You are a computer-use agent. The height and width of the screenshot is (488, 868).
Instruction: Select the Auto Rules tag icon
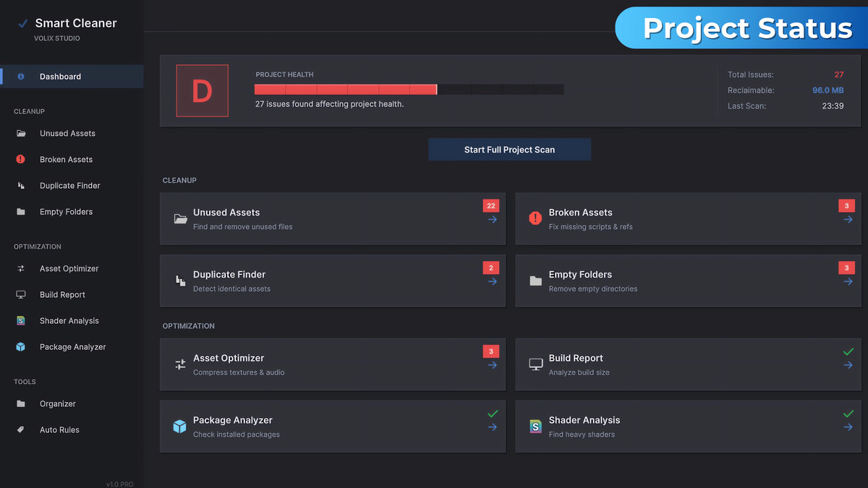click(x=21, y=429)
